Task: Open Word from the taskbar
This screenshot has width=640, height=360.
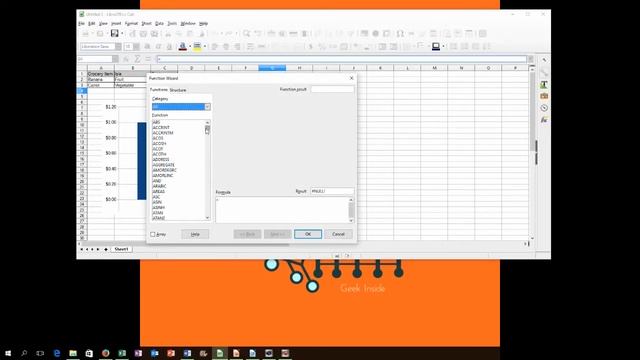Action: tap(187, 353)
